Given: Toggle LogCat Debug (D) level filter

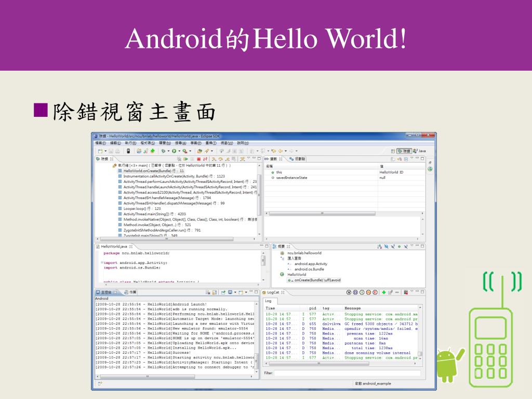Looking at the screenshot, I should [355, 292].
